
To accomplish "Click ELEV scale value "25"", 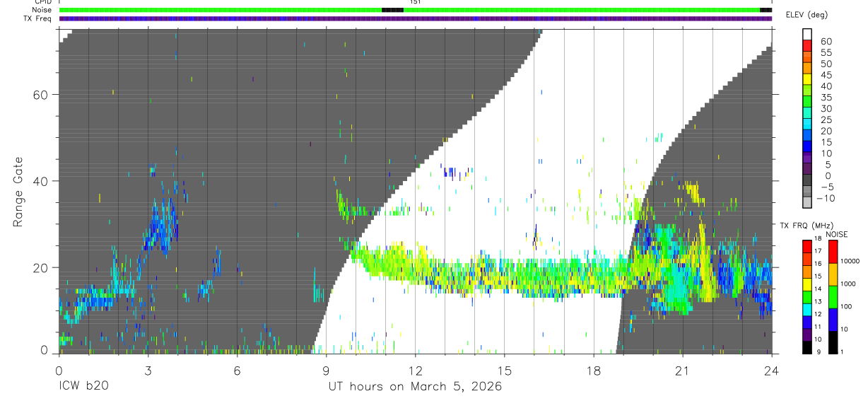I will pyautogui.click(x=826, y=120).
